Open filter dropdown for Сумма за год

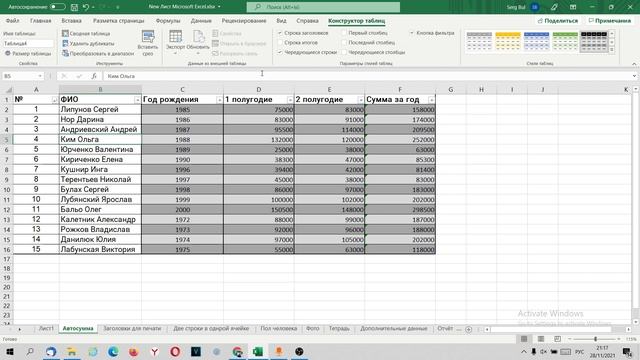click(431, 100)
